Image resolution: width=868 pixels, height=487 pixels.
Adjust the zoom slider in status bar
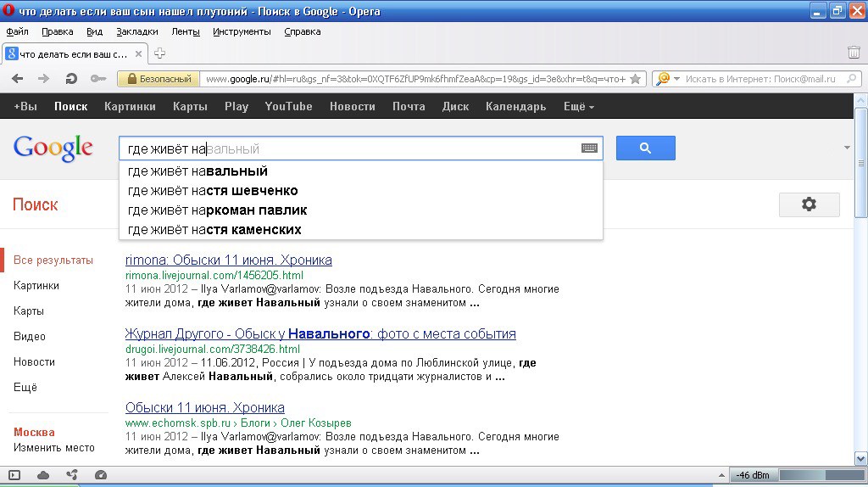point(822,475)
